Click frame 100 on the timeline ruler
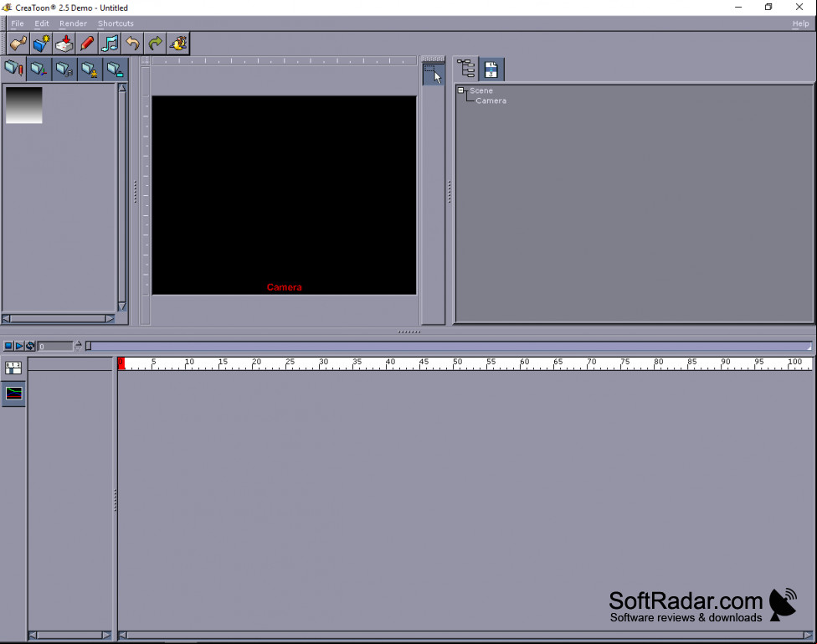The width and height of the screenshot is (817, 644). tap(794, 362)
